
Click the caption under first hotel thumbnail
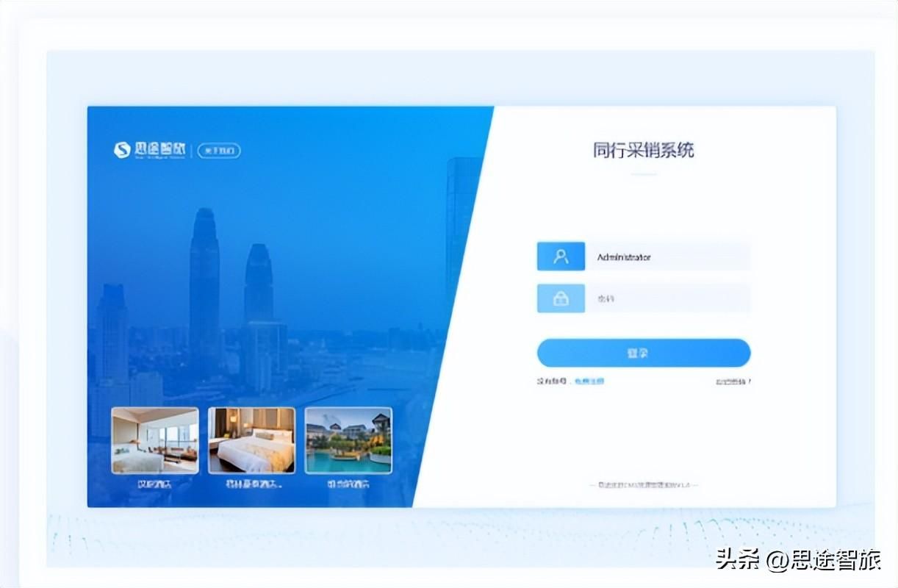[154, 484]
